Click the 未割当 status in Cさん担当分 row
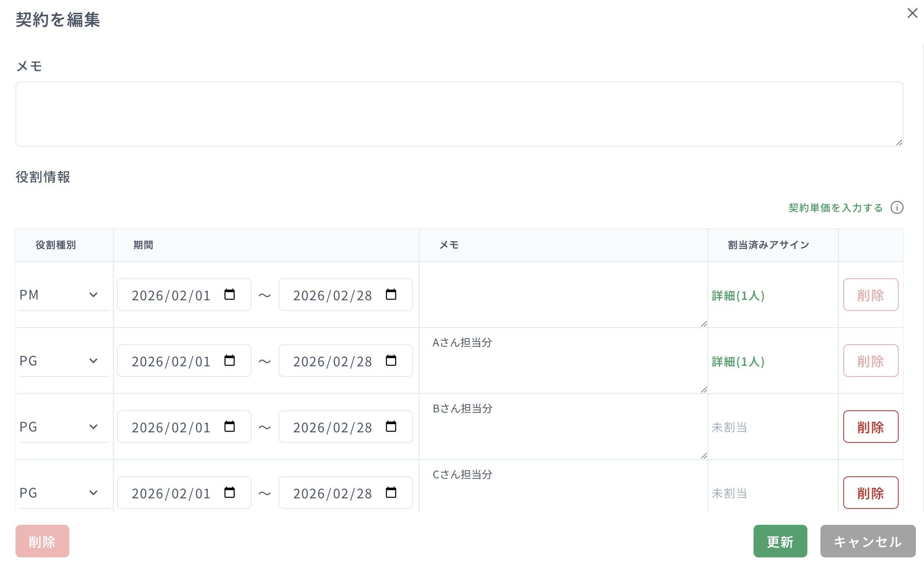This screenshot has height=568, width=924. pyautogui.click(x=729, y=493)
